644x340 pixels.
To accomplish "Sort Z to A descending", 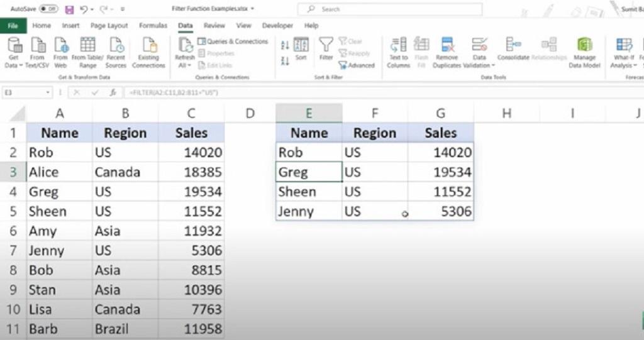I will (x=285, y=61).
